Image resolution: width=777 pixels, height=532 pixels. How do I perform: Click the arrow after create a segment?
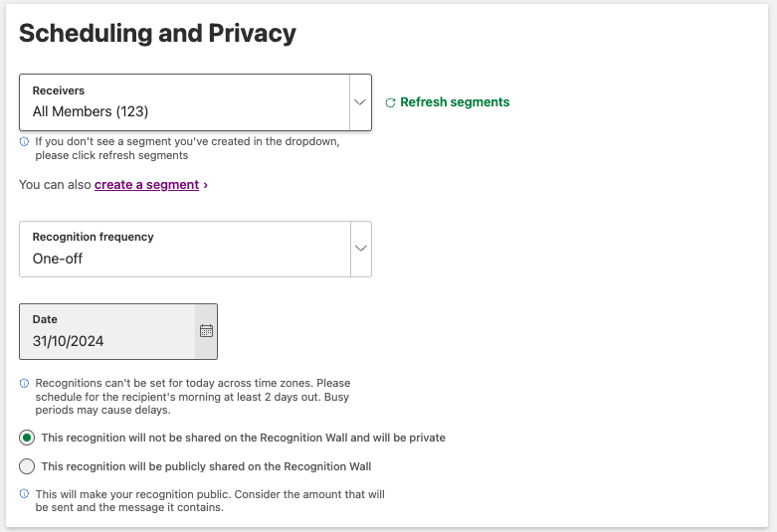205,185
